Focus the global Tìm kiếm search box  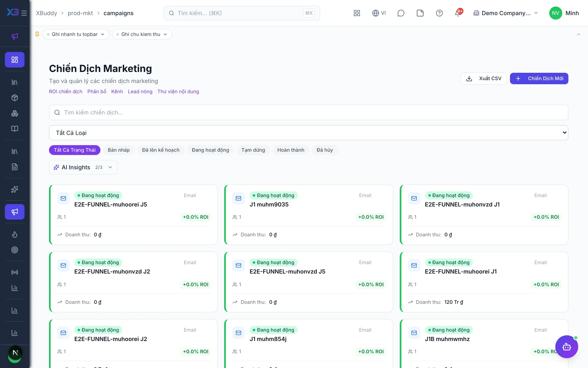(x=242, y=13)
